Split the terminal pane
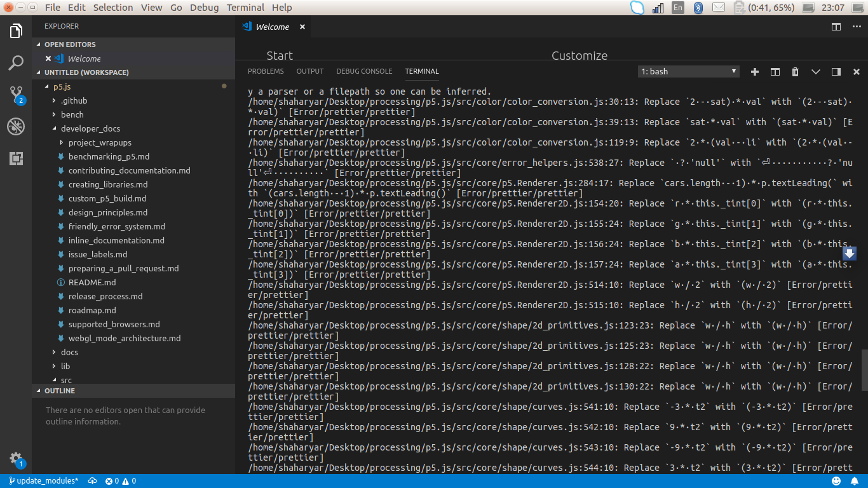This screenshot has height=488, width=868. coord(775,72)
